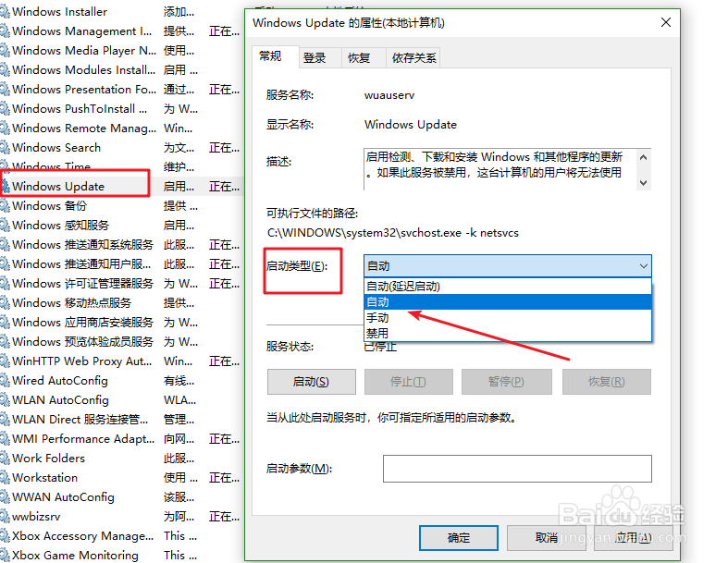Click the 恢复(R) service button
Image resolution: width=728 pixels, height=563 pixels.
click(606, 382)
